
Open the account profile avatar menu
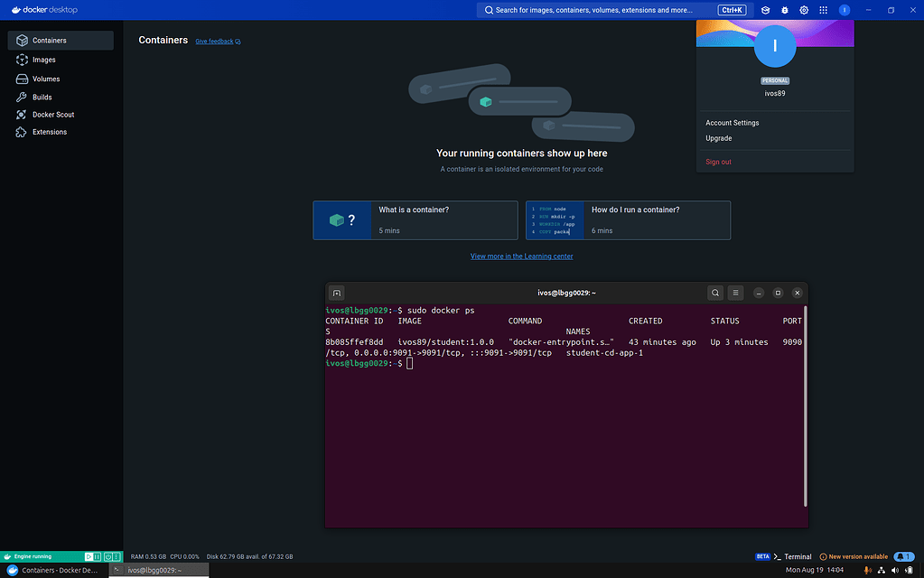point(844,10)
